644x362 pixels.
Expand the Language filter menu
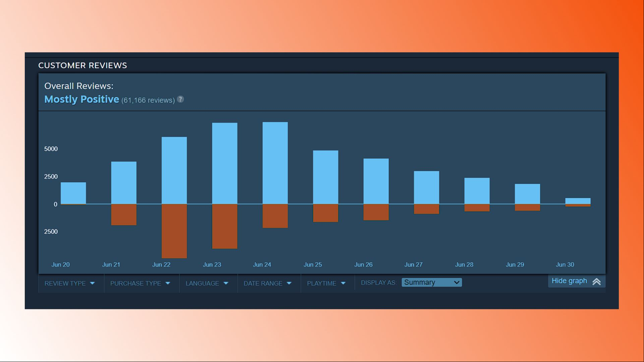[207, 283]
